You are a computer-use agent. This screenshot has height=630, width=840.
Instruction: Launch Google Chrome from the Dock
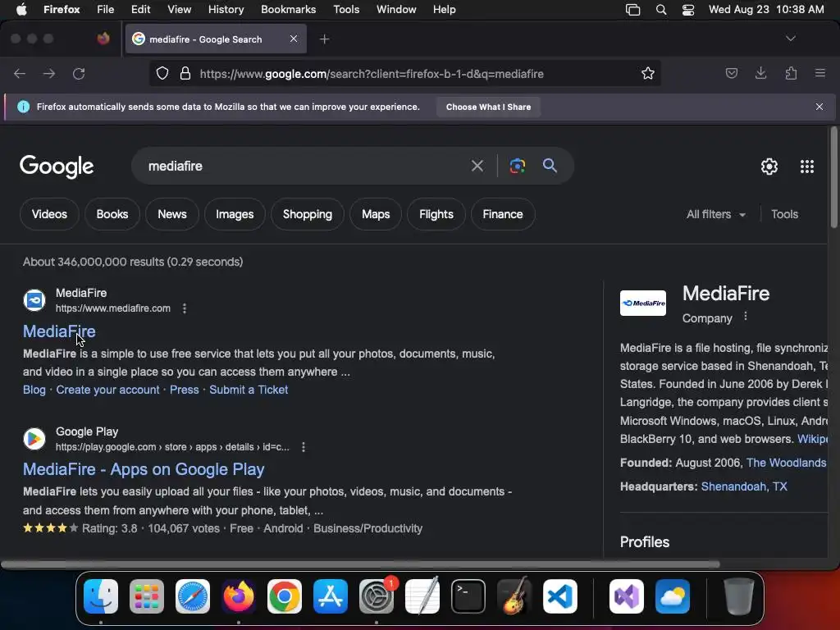(285, 596)
